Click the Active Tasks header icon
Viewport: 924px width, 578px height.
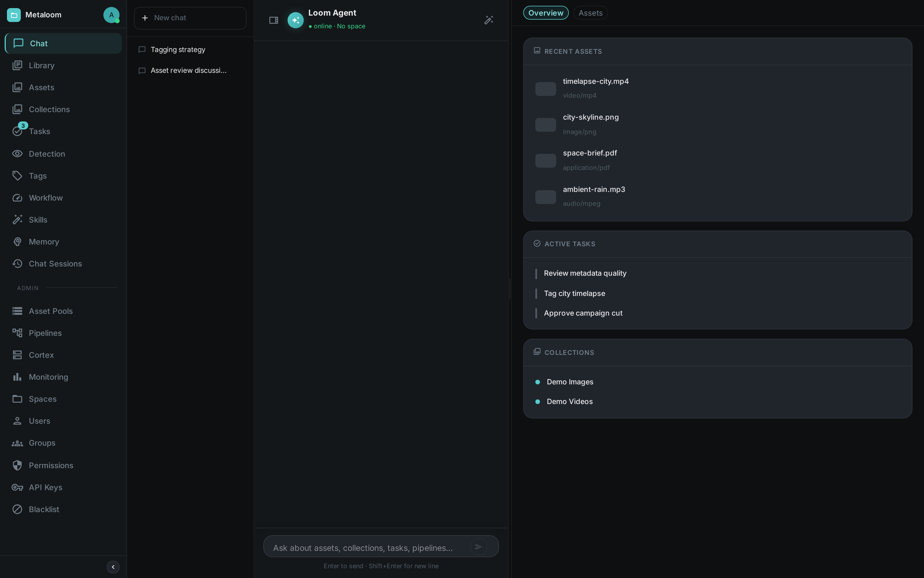pos(537,244)
